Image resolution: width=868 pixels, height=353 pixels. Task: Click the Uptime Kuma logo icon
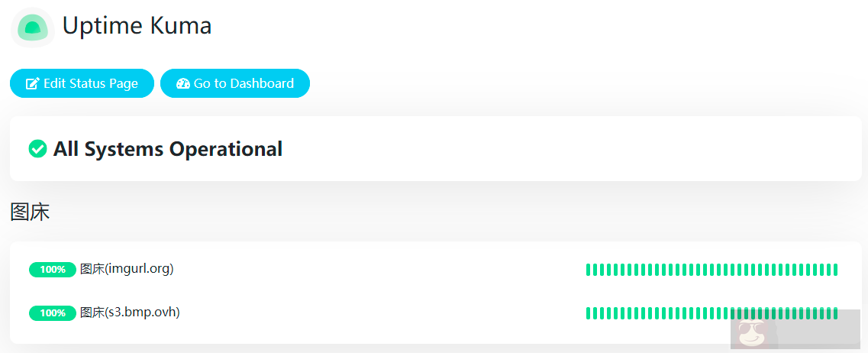[32, 28]
